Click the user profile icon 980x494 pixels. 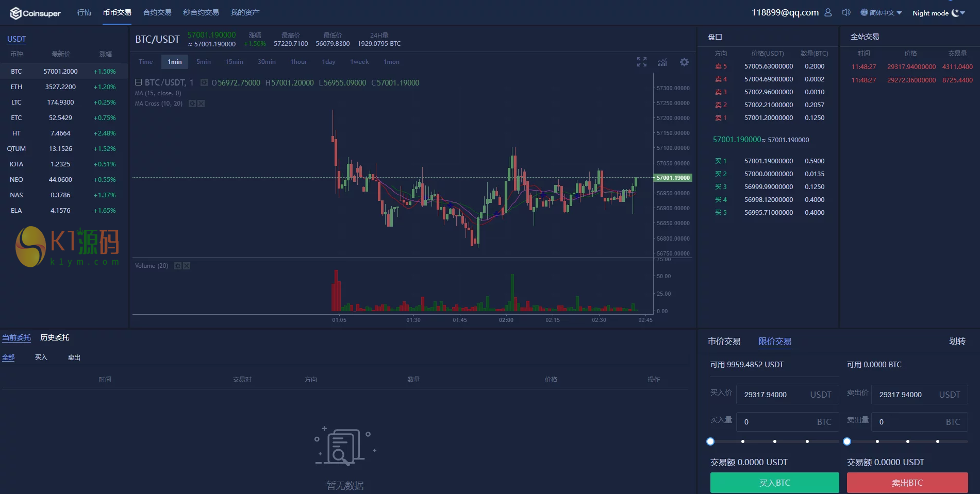[828, 12]
